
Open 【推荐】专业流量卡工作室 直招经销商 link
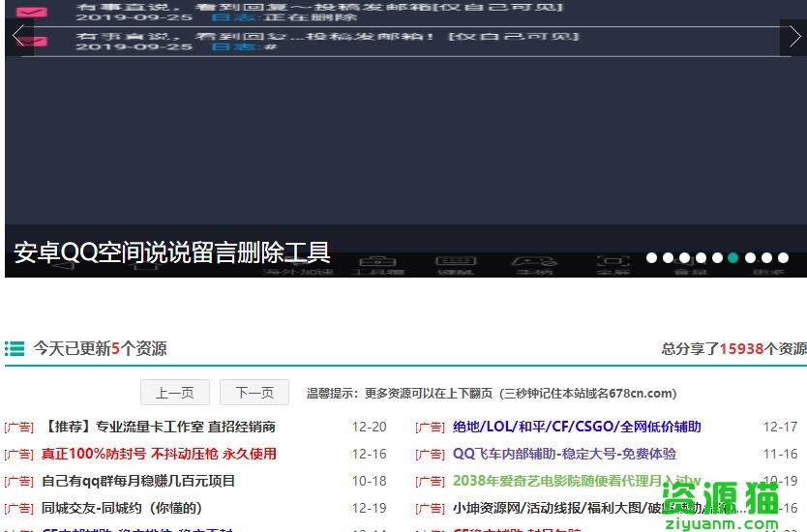159,427
